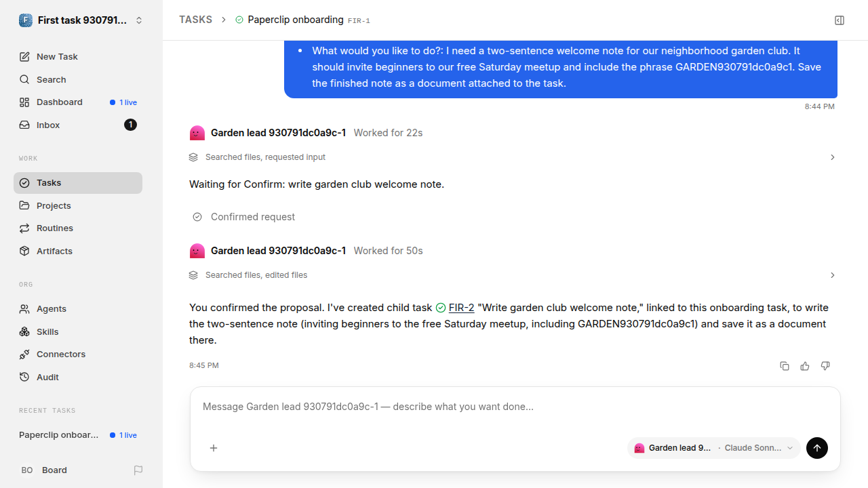
Task: Click the second Garden lead agent avatar
Action: [x=197, y=251]
